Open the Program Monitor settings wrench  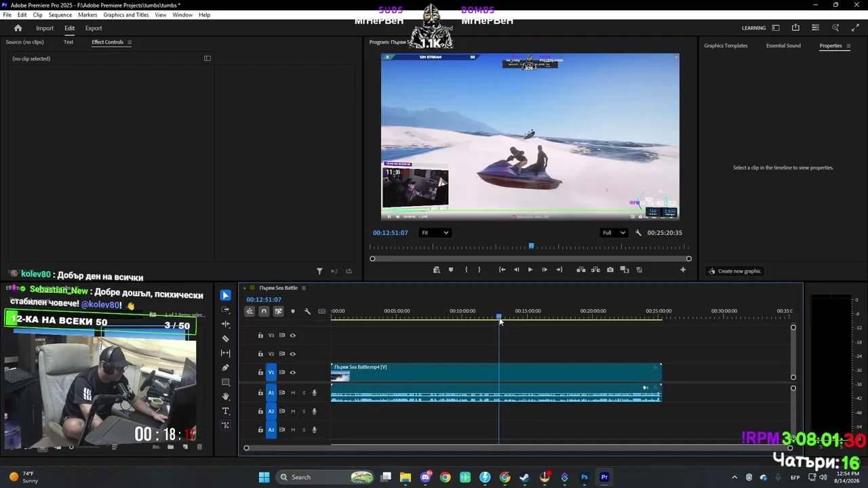(638, 232)
